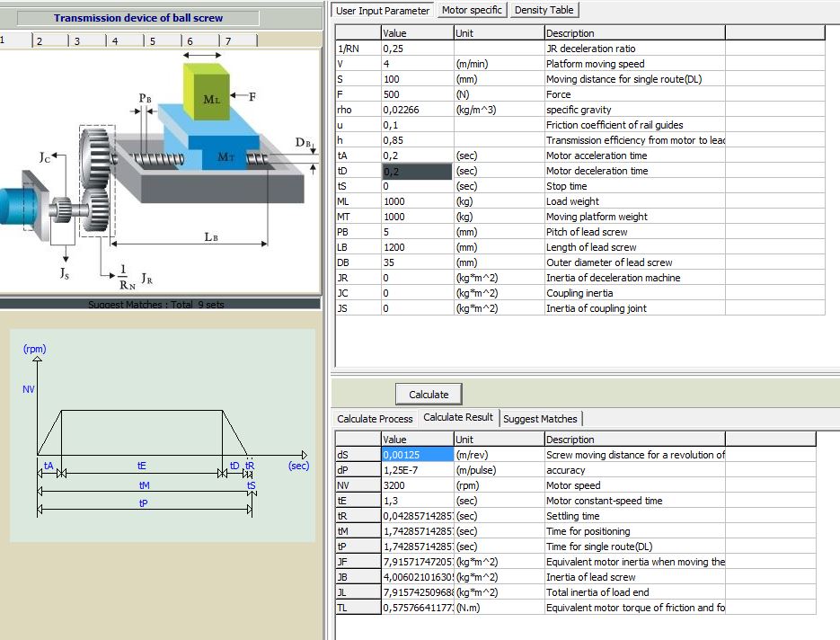Click "Motor speed" description cell

pos(634,485)
